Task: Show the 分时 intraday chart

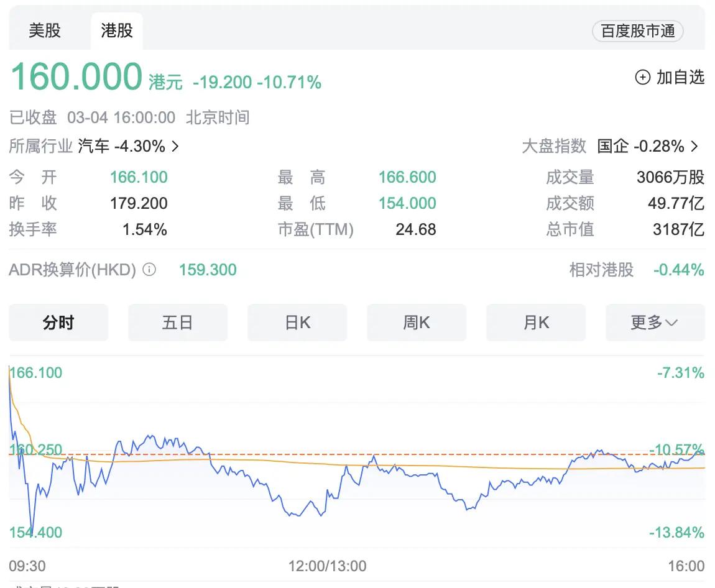Action: (x=58, y=323)
